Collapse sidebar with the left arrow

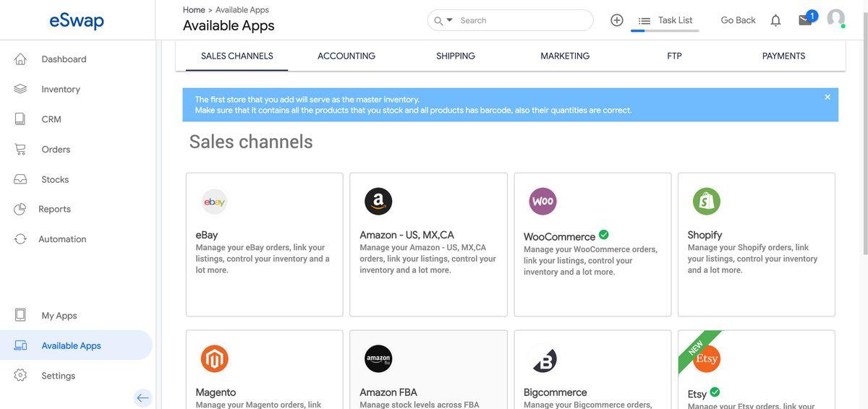tap(142, 397)
